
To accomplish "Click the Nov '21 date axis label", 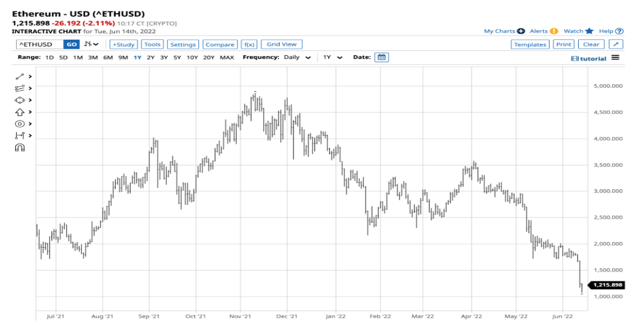I will 240,317.
